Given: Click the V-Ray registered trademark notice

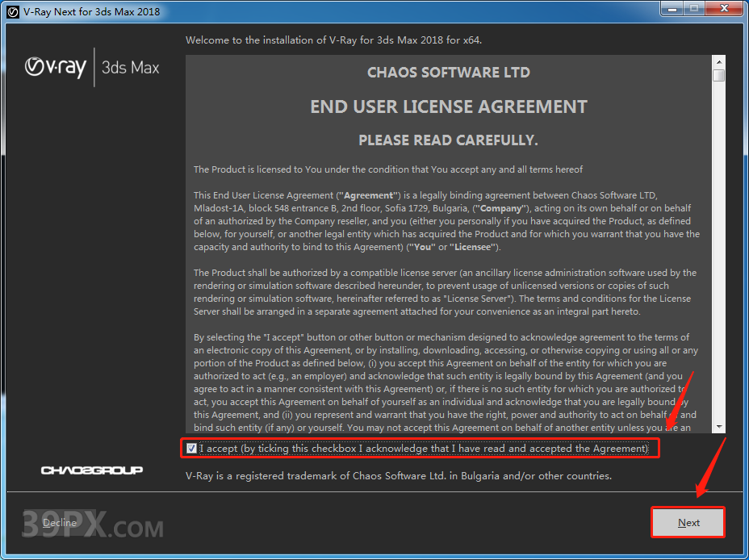Looking at the screenshot, I should 399,476.
